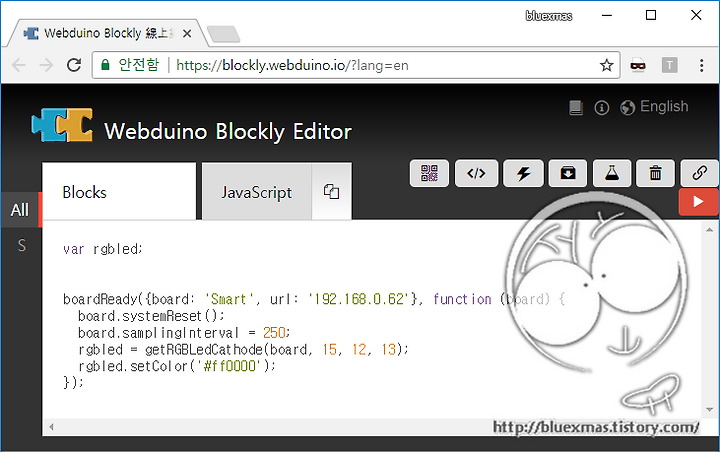Screen dimensions: 720x452
Task: Click the 'Smart' string in code
Action: coord(228,299)
